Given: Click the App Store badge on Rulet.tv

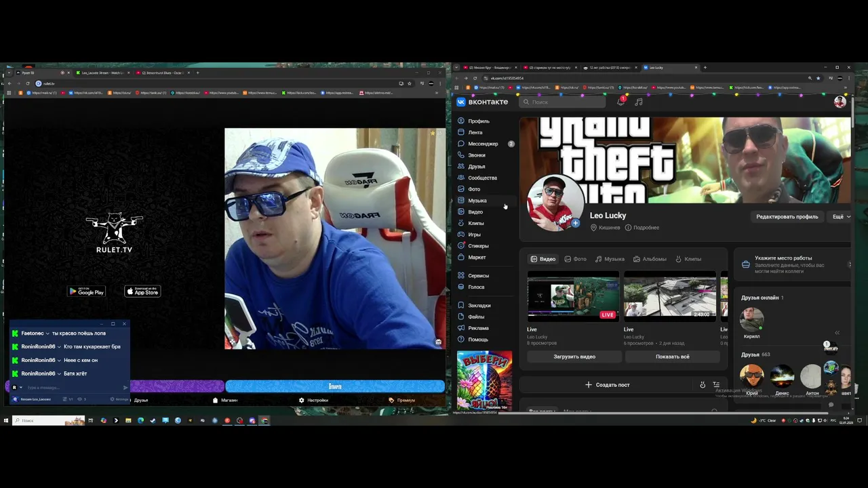Looking at the screenshot, I should click(142, 291).
